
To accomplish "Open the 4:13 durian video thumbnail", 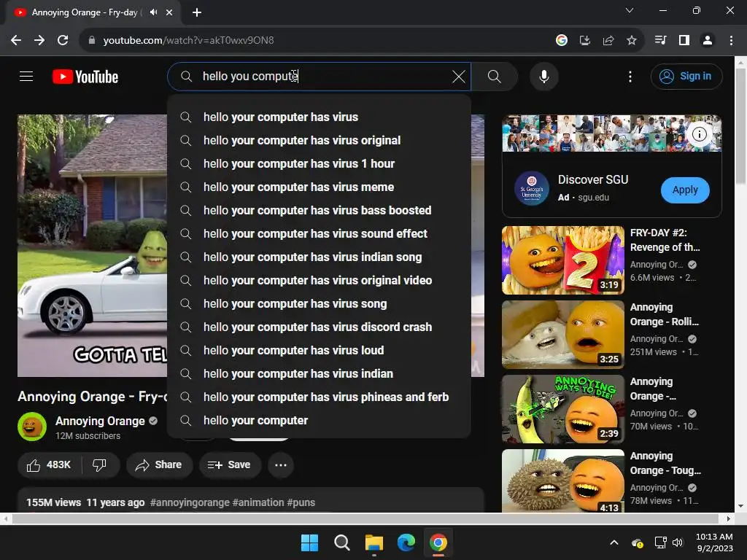I will coord(563,481).
